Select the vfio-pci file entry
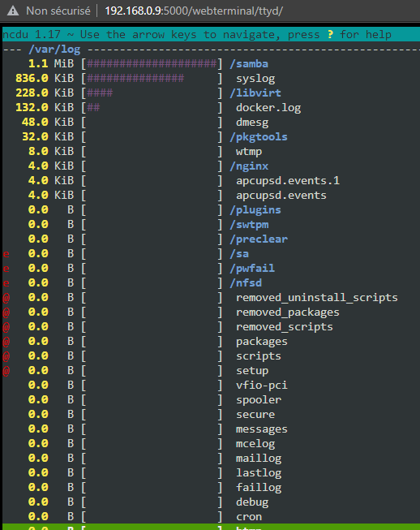The width and height of the screenshot is (420, 530). tap(262, 386)
